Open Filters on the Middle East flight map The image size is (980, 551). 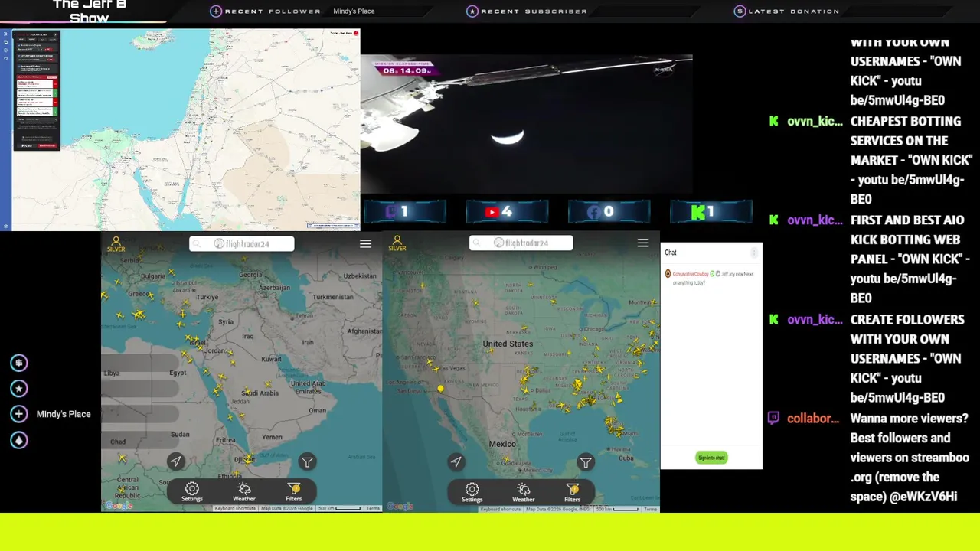click(294, 492)
